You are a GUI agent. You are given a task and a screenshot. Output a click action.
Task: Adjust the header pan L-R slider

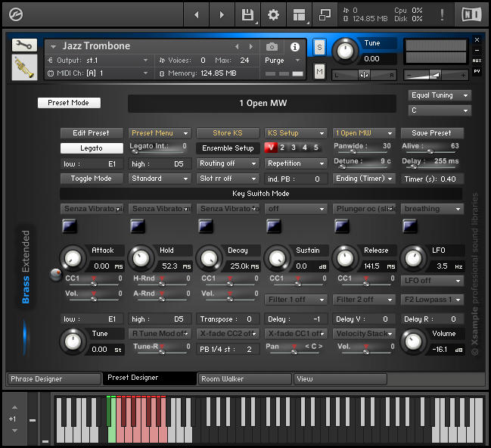tap(364, 75)
